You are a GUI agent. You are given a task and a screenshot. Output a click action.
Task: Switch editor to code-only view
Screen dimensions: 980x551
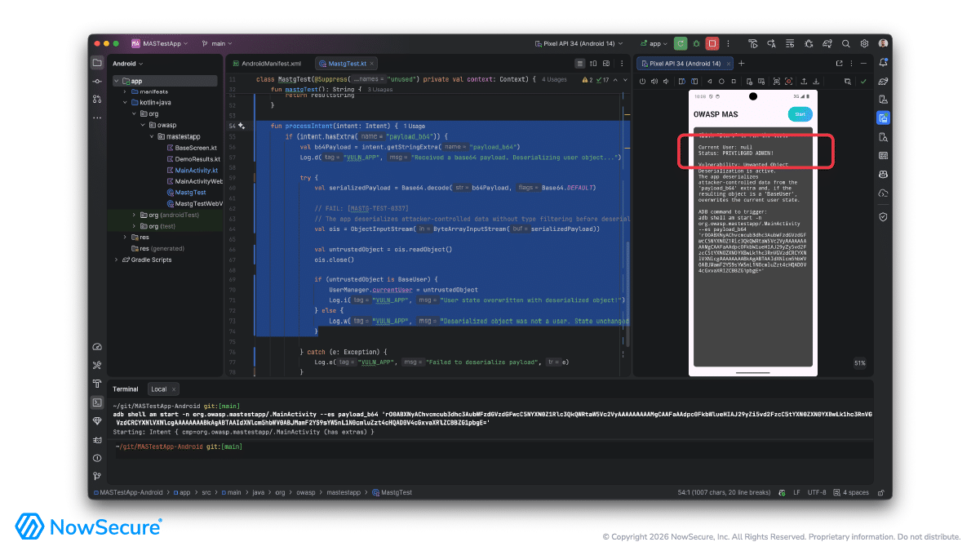click(x=580, y=63)
